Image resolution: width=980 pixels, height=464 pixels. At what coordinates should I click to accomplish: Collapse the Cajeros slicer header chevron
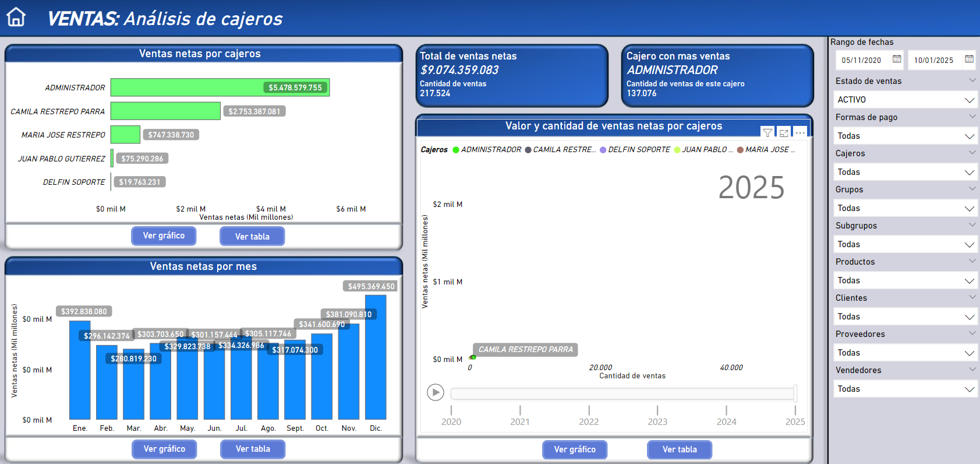972,153
